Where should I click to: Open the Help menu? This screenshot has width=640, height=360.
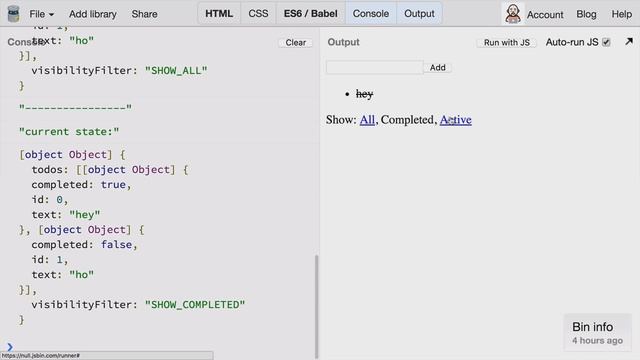pos(621,14)
